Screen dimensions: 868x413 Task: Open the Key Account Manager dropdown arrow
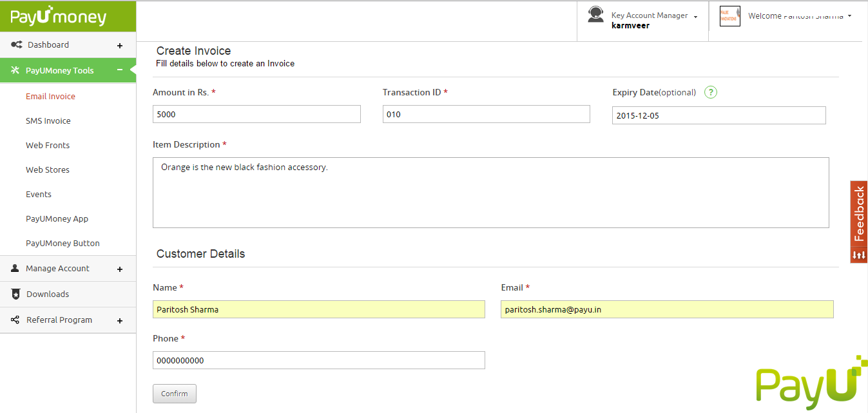(695, 17)
